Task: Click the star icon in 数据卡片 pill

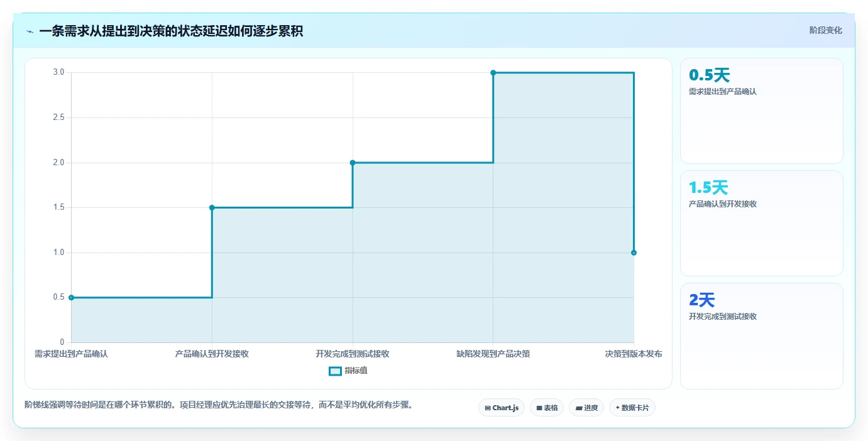Action: point(617,408)
